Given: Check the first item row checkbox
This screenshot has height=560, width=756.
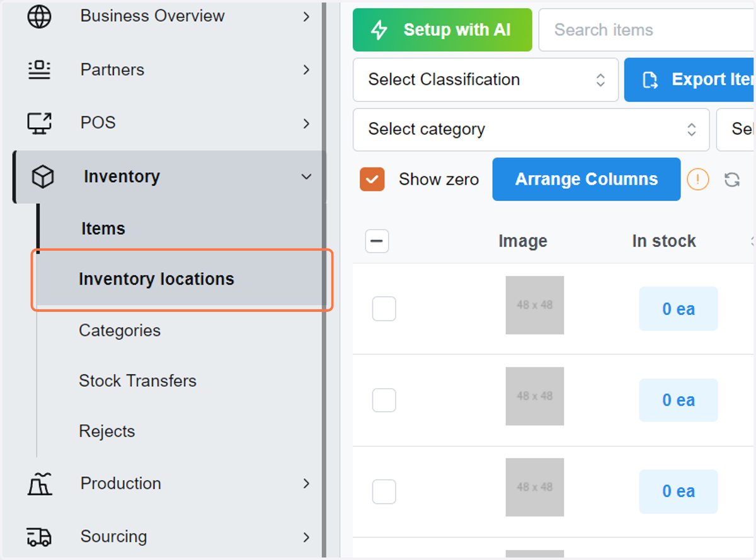Looking at the screenshot, I should [384, 309].
